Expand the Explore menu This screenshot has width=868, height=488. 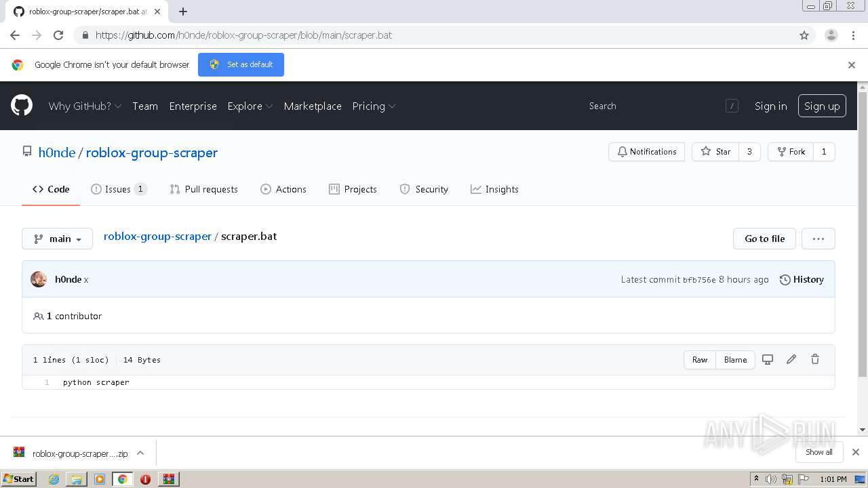[250, 106]
